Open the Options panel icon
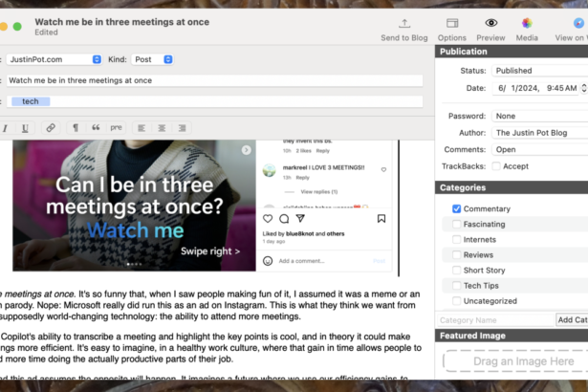588x392 pixels. point(451,23)
